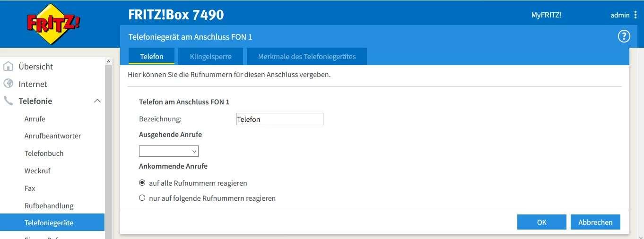Switch to the Telefon tab

(151, 56)
